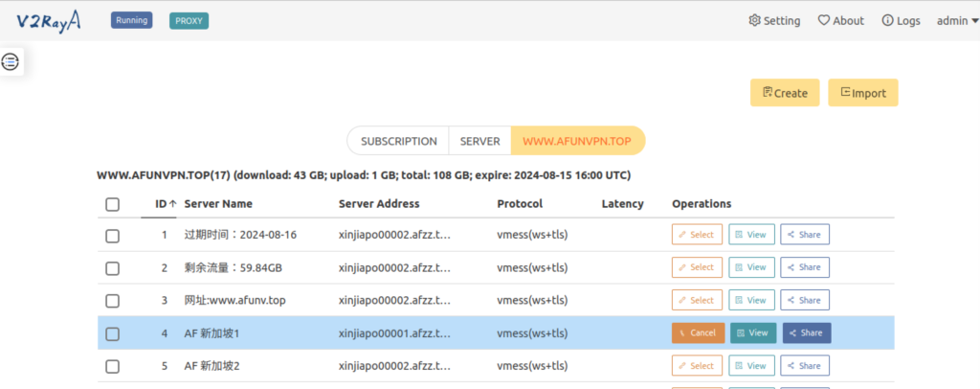Click server name 网址:www.afunv.top
This screenshot has width=980, height=389.
[235, 301]
